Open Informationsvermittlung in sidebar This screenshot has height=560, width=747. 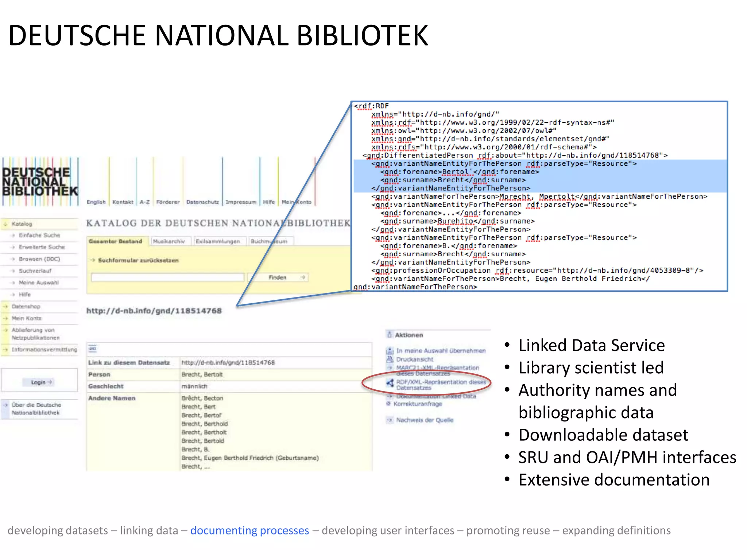pyautogui.click(x=44, y=350)
